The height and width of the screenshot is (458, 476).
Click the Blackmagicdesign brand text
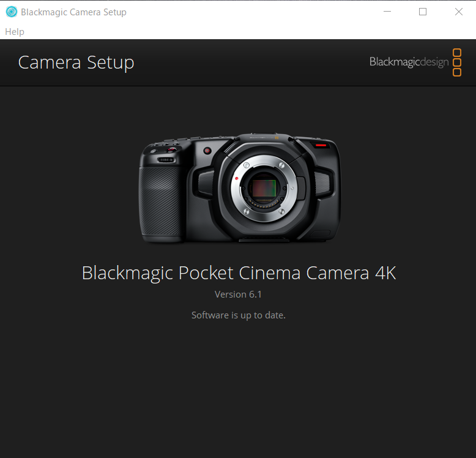pos(409,62)
